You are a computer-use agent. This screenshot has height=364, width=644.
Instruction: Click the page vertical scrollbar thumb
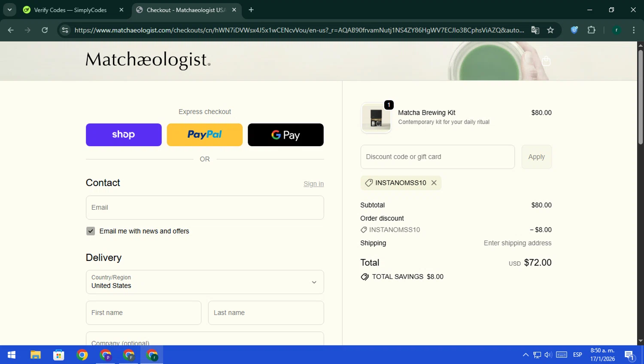coord(641,97)
